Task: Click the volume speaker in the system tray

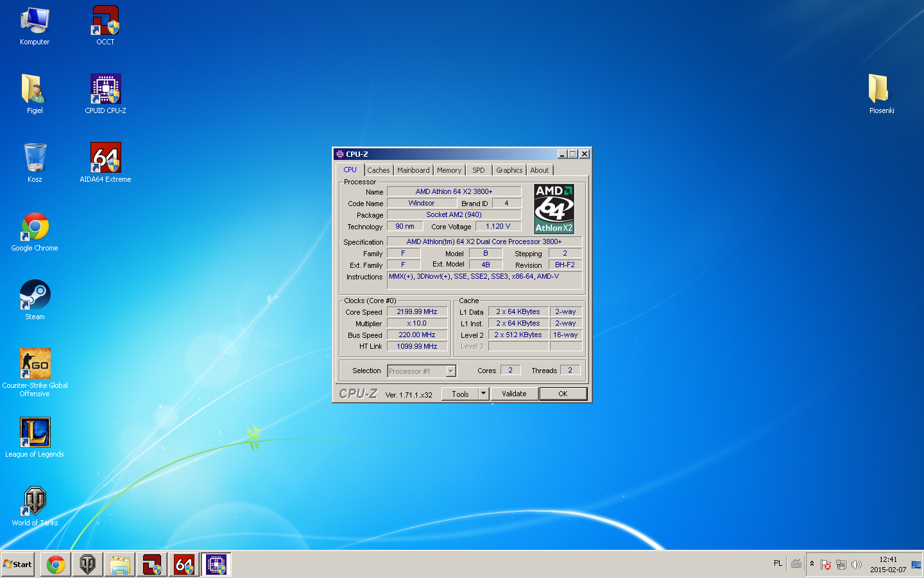Action: pos(857,565)
